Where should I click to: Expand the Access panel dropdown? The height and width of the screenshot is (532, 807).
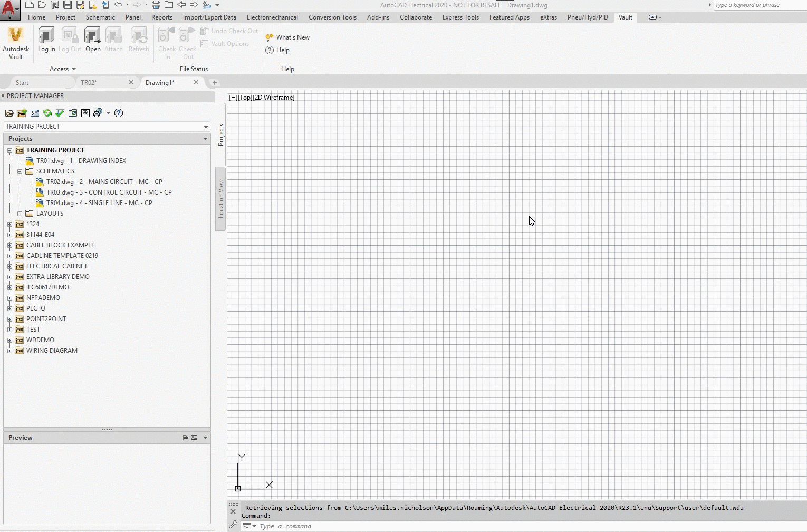coord(63,69)
